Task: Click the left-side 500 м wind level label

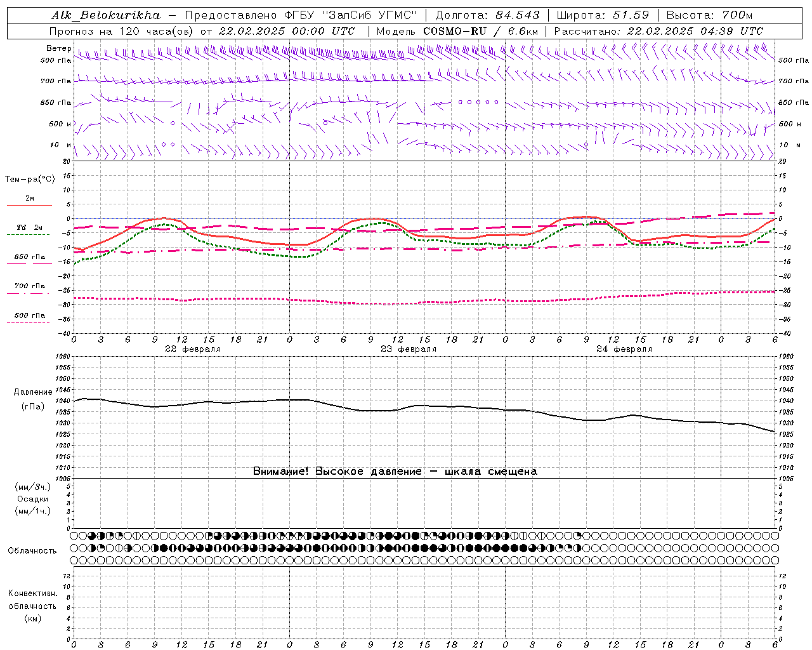Action: click(x=60, y=124)
